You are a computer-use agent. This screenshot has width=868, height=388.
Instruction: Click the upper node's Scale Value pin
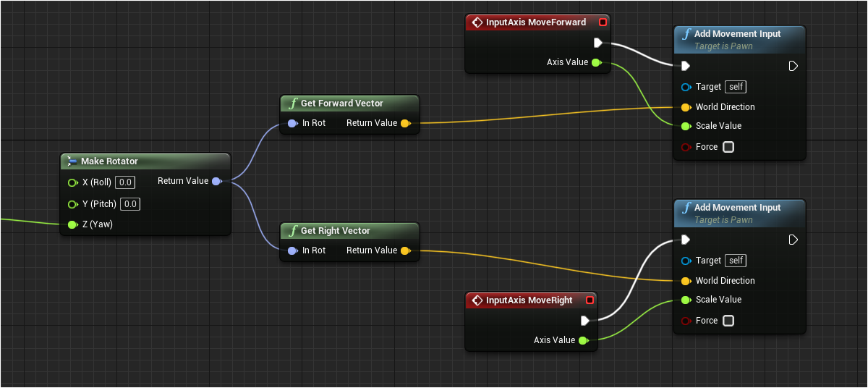(x=686, y=126)
